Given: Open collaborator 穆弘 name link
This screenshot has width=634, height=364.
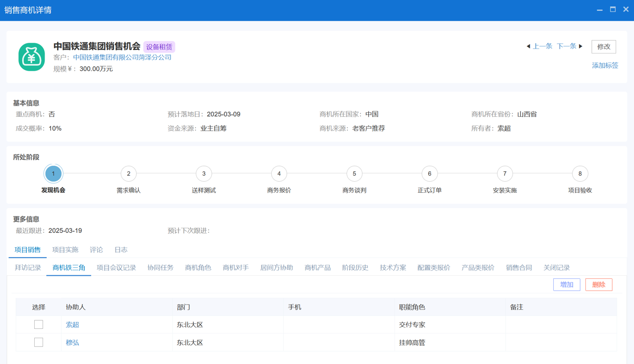Looking at the screenshot, I should (72, 343).
